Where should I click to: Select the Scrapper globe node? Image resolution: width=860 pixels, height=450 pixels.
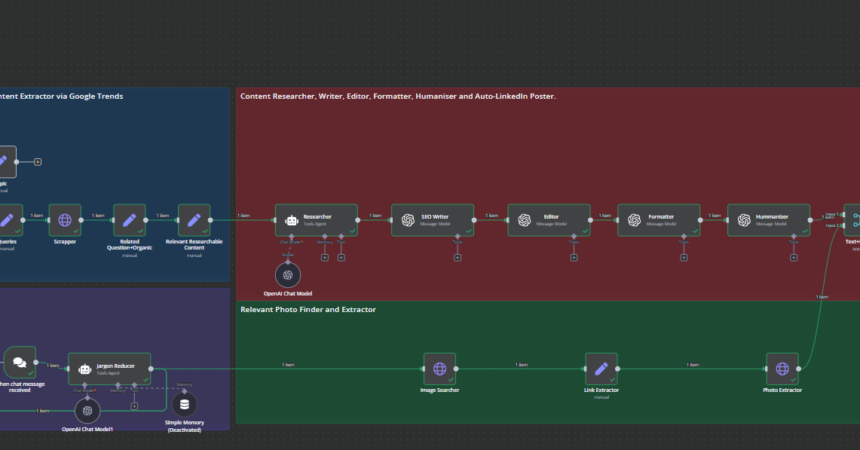tap(65, 220)
